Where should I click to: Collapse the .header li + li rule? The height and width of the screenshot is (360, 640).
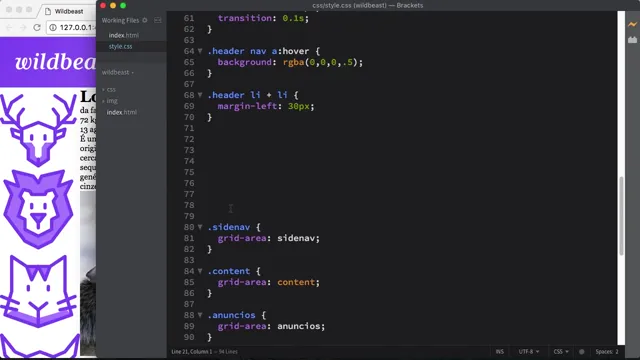[x=200, y=95]
